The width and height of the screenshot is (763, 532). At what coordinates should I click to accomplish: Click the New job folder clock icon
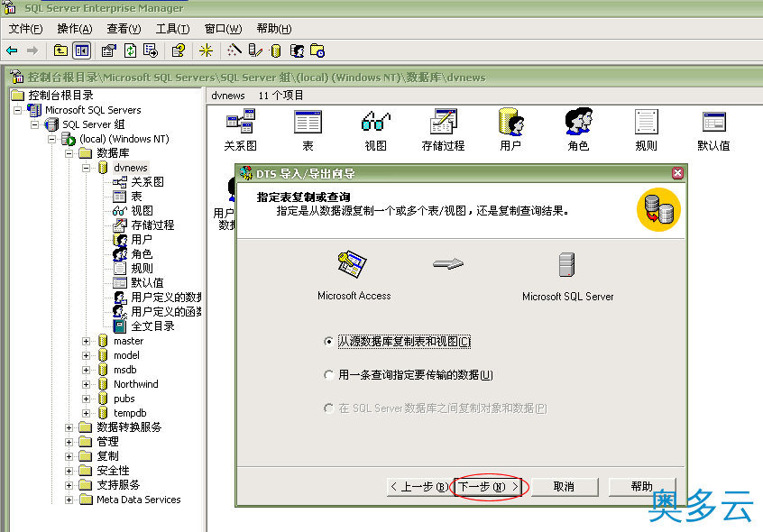point(317,50)
